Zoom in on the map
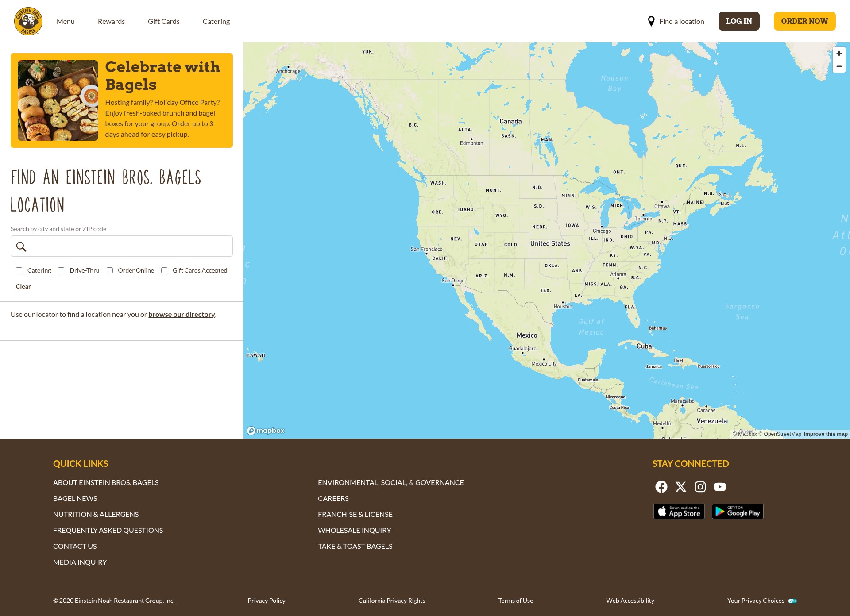This screenshot has width=850, height=616. point(839,54)
